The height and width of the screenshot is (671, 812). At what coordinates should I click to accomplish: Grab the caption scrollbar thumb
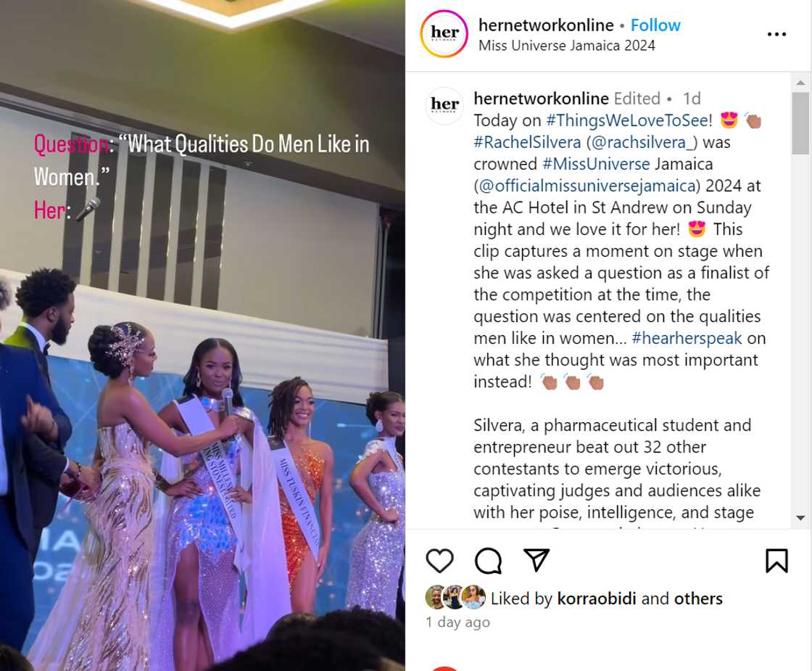coord(800,123)
